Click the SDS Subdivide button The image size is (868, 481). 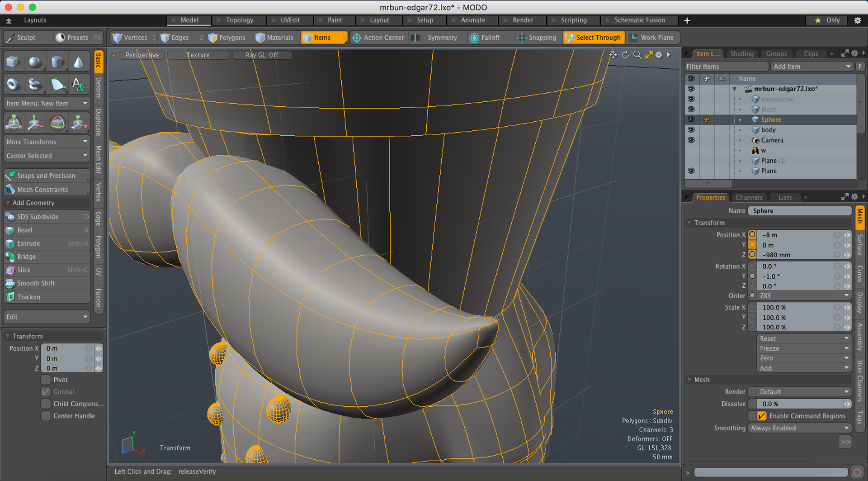(x=47, y=217)
